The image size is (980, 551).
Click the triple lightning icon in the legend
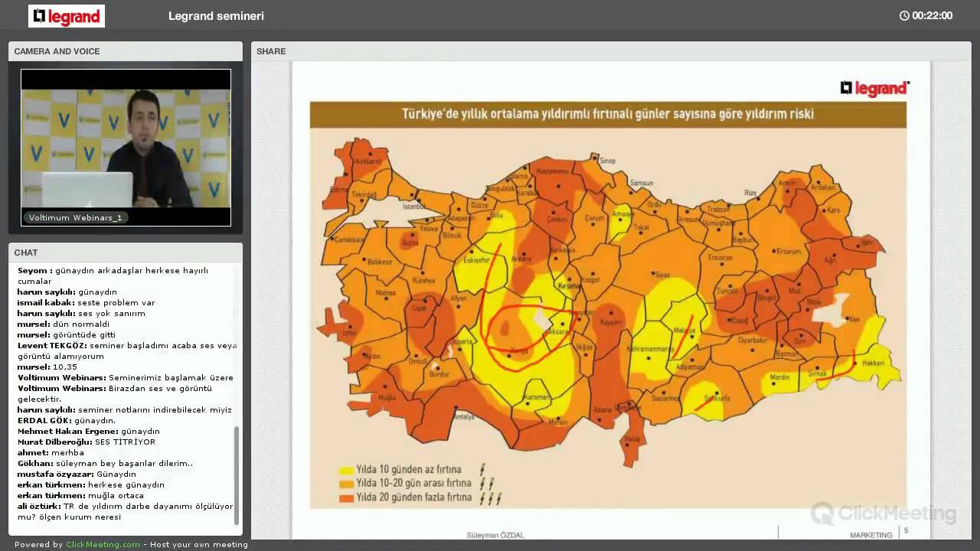point(490,498)
